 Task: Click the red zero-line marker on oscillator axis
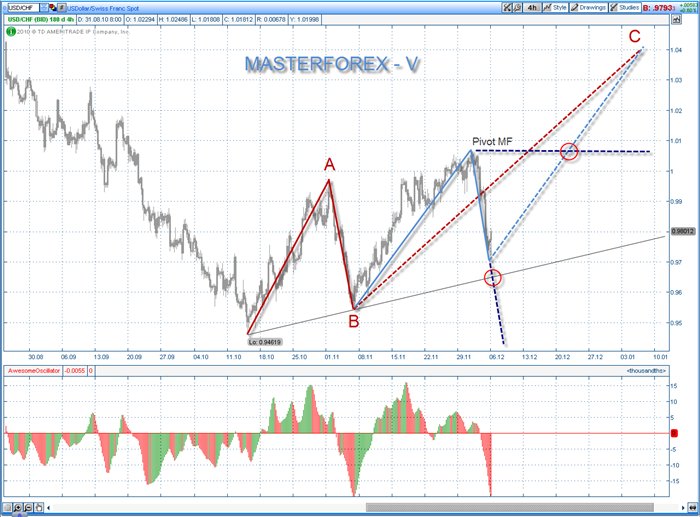(x=674, y=433)
